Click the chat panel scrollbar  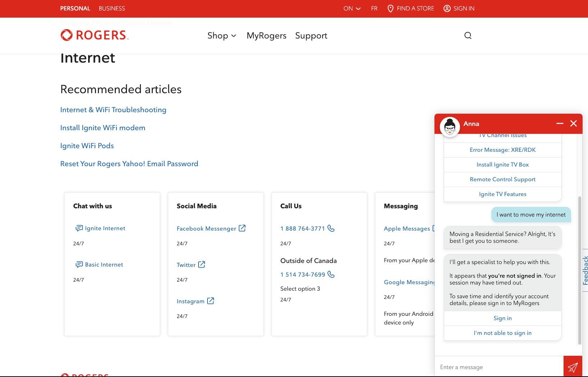579,271
